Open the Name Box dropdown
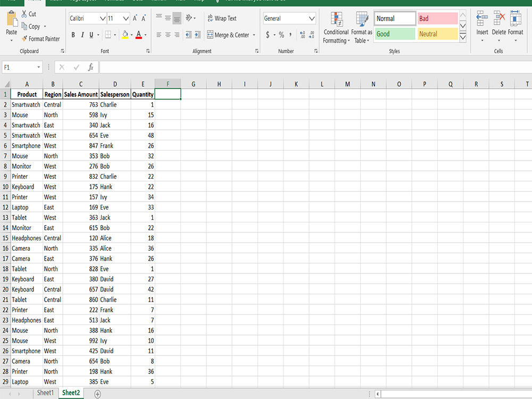Image resolution: width=532 pixels, height=399 pixels. coord(39,67)
